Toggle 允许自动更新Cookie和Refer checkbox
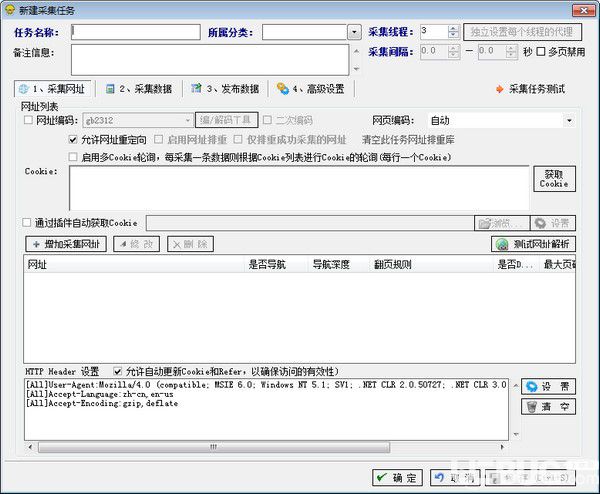Screen dimensions: 600x494 tap(118, 371)
